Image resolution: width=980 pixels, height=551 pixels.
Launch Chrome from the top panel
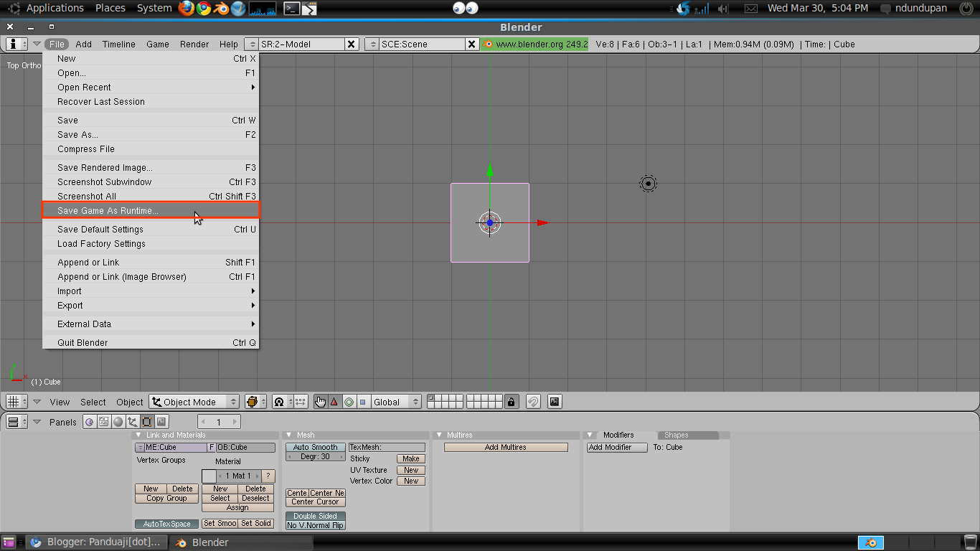click(204, 9)
